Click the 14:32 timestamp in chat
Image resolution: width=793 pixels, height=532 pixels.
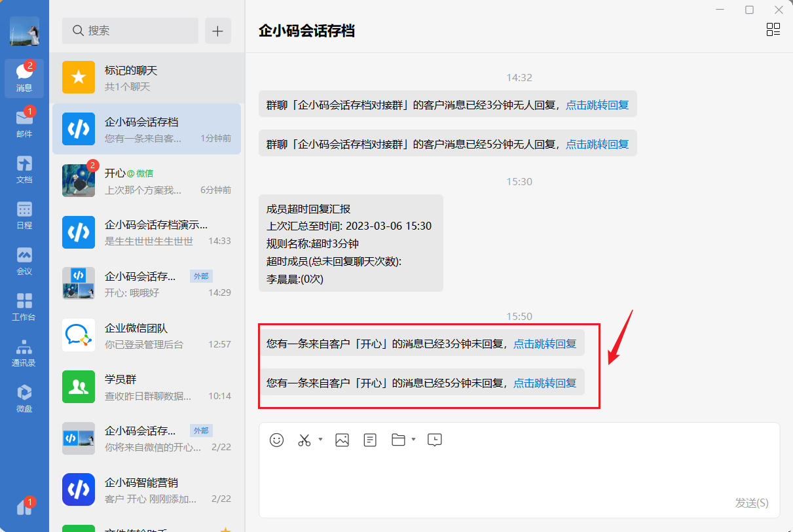point(519,77)
